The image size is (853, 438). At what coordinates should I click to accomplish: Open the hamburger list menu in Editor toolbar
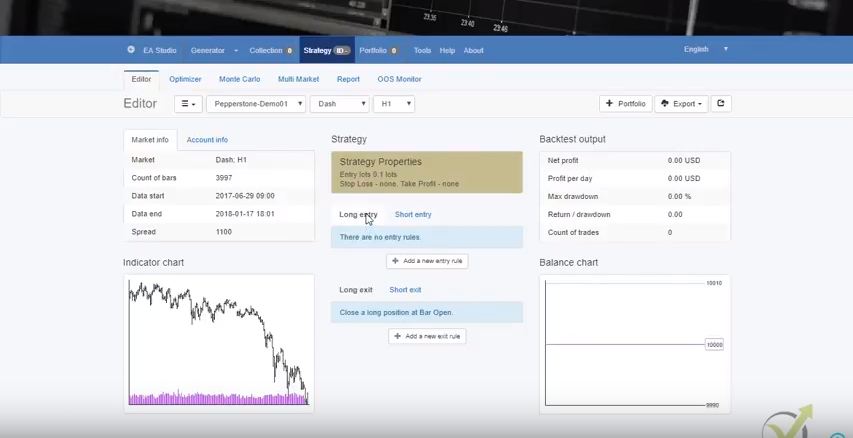pos(188,104)
